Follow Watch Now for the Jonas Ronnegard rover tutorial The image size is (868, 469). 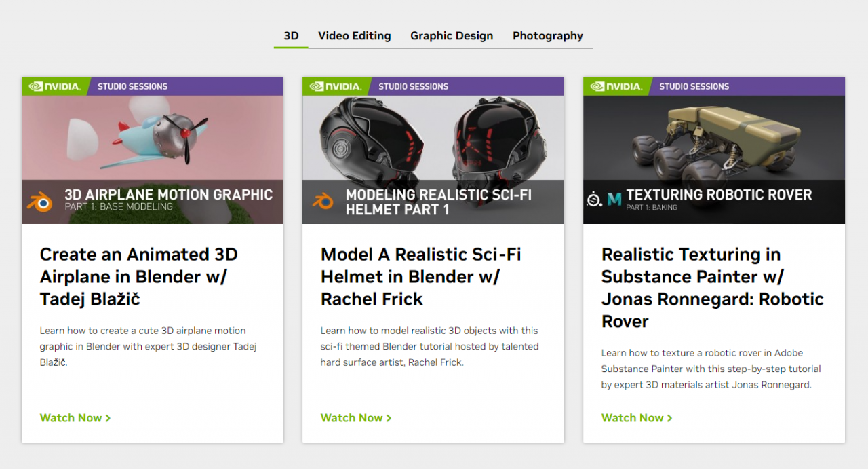636,418
